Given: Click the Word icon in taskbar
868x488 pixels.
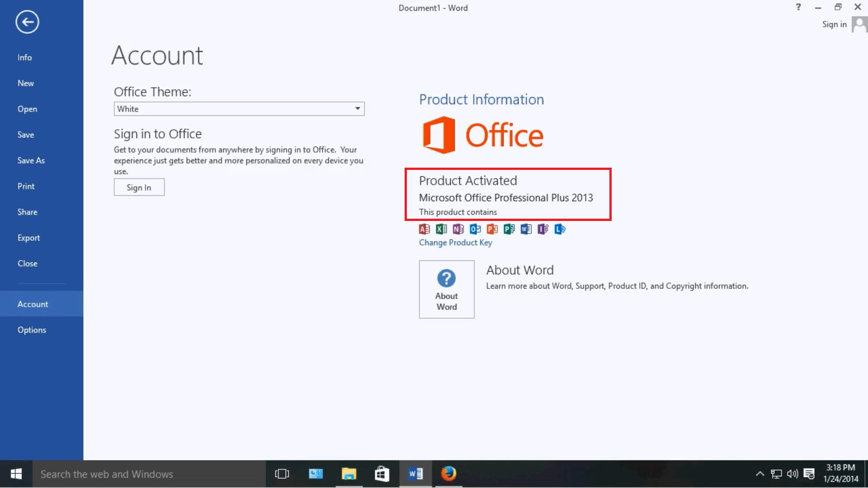Looking at the screenshot, I should (415, 474).
